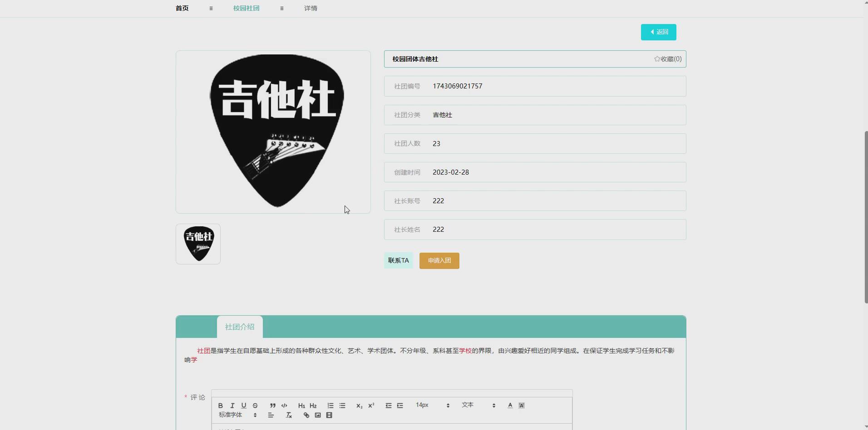Insert an image into the comment editor
868x430 pixels.
pos(317,415)
